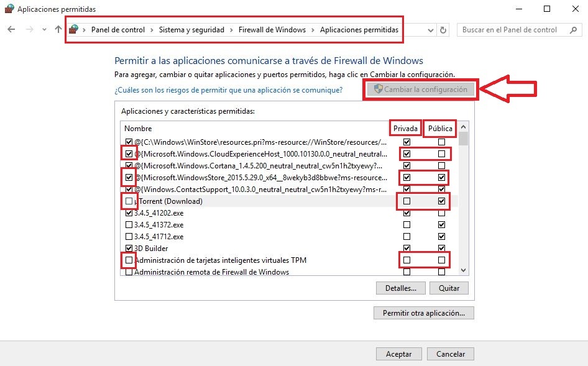Toggle WindowsStore_2015 name checkbox
Viewport: 588px width, 366px height.
129,177
